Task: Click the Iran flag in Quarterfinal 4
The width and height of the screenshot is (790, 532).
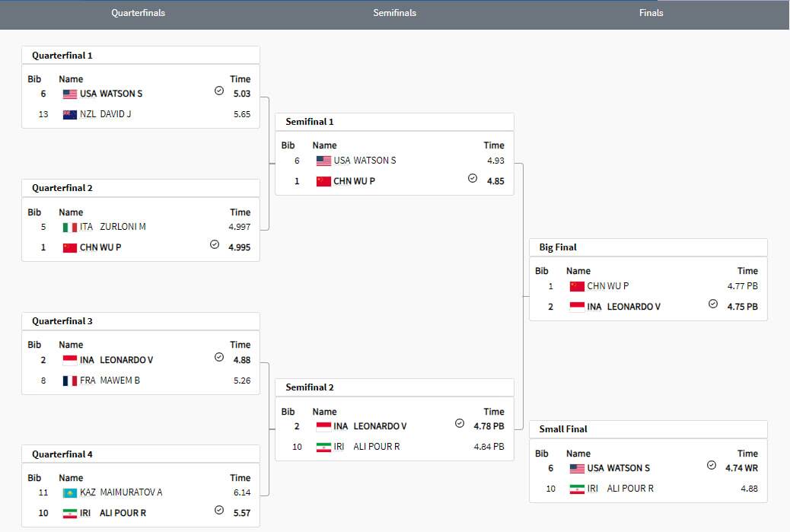Action: (x=70, y=514)
